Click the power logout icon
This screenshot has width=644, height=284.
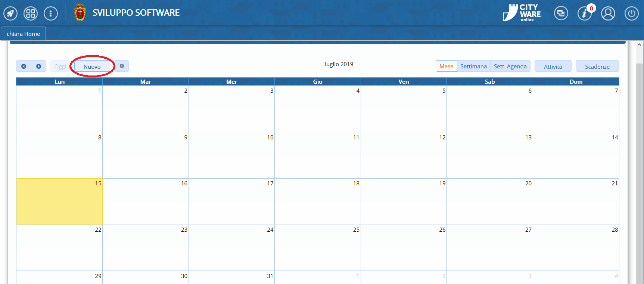click(631, 13)
